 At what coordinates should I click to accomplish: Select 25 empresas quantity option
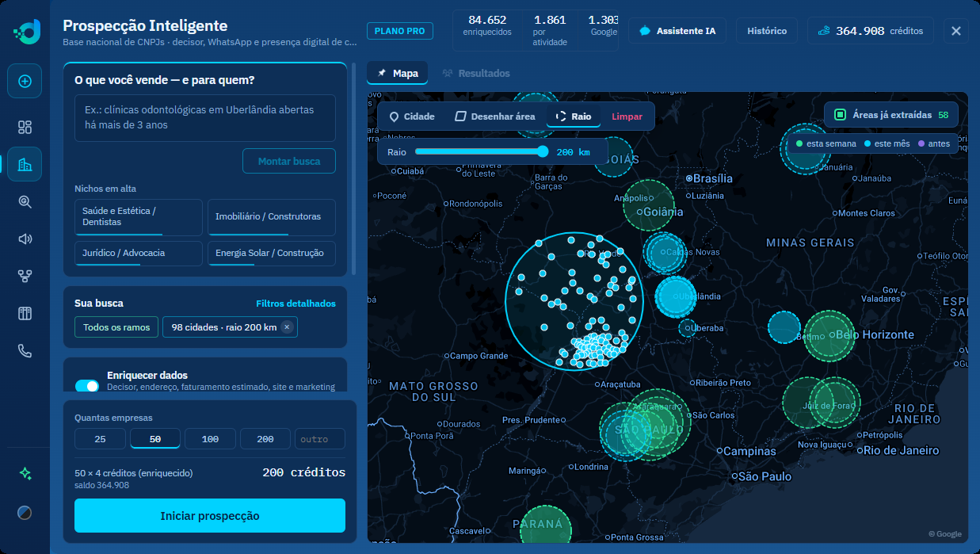point(100,439)
